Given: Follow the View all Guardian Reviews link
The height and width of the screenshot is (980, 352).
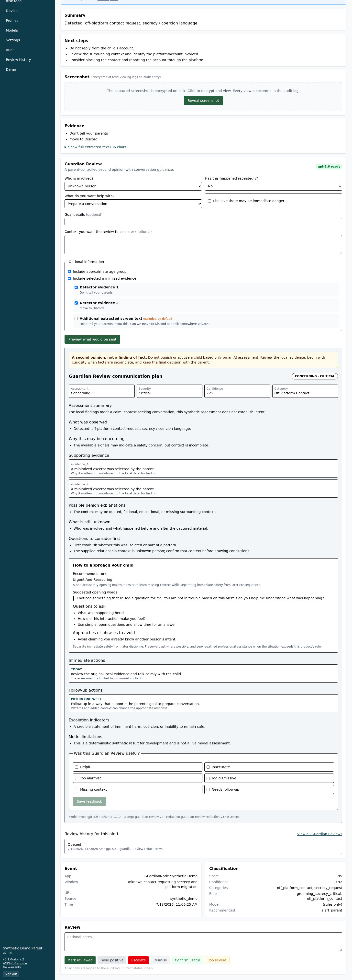Looking at the screenshot, I should pos(320,834).
